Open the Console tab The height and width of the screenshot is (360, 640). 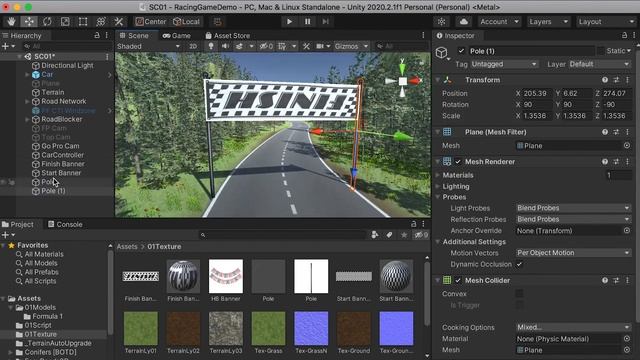[65, 224]
